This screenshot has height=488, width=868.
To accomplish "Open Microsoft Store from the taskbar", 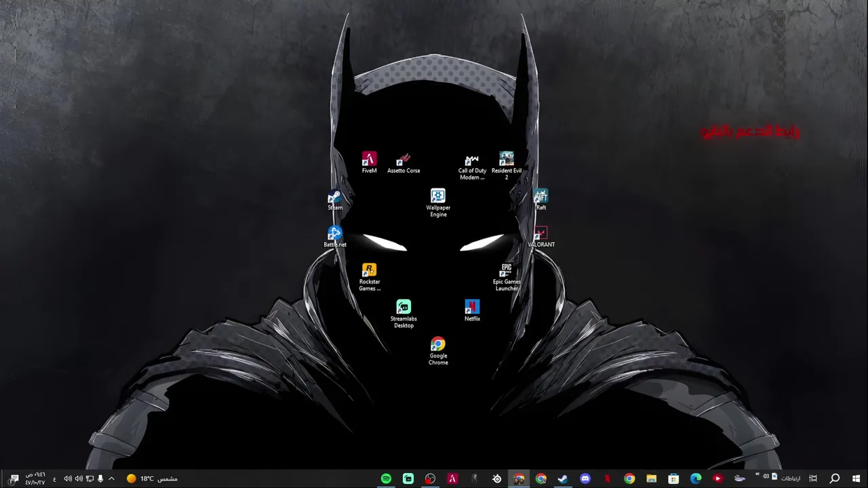I will (673, 479).
